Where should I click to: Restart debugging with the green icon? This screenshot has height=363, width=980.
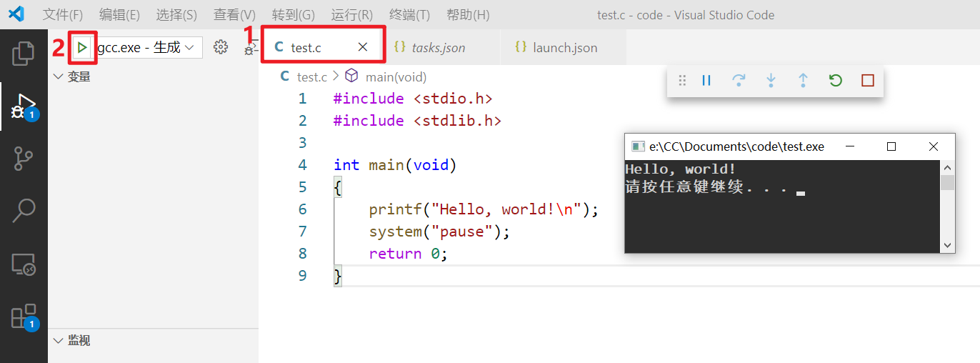pyautogui.click(x=835, y=81)
